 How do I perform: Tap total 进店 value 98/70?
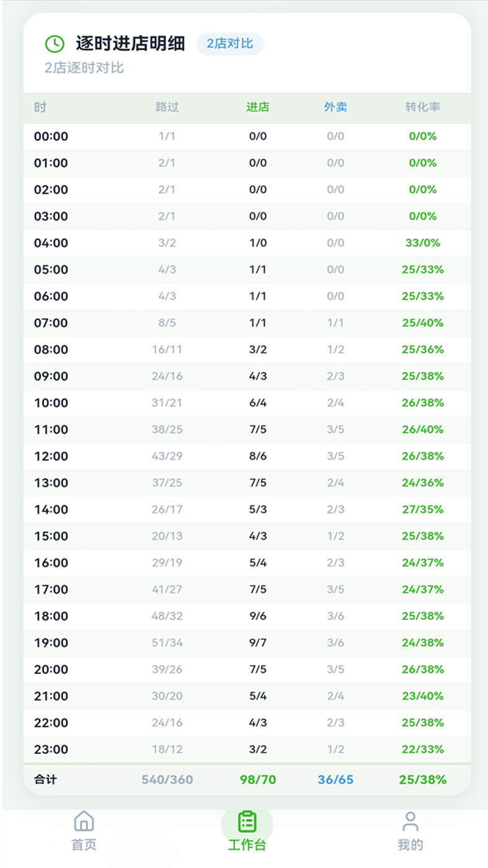pyautogui.click(x=258, y=779)
